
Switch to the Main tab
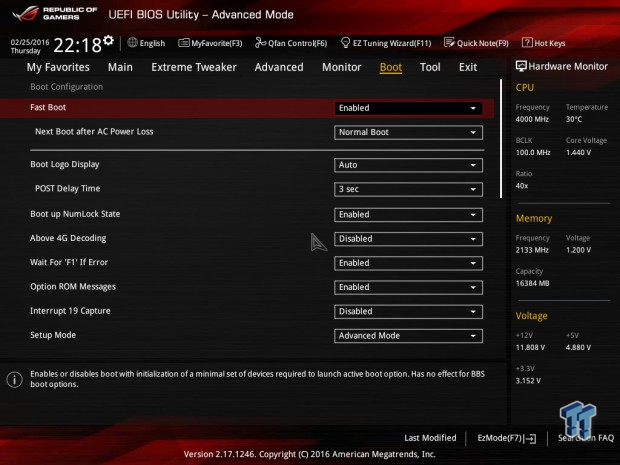(120, 67)
